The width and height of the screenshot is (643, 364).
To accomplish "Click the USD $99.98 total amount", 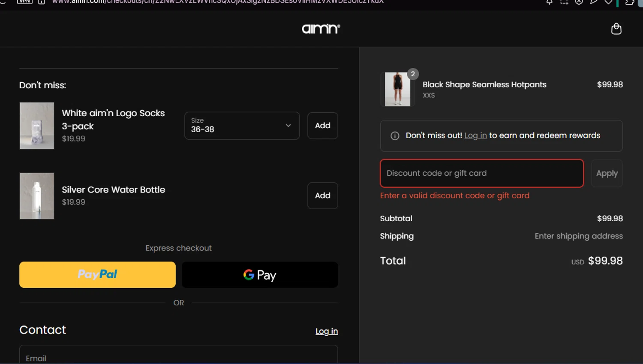I will [597, 261].
